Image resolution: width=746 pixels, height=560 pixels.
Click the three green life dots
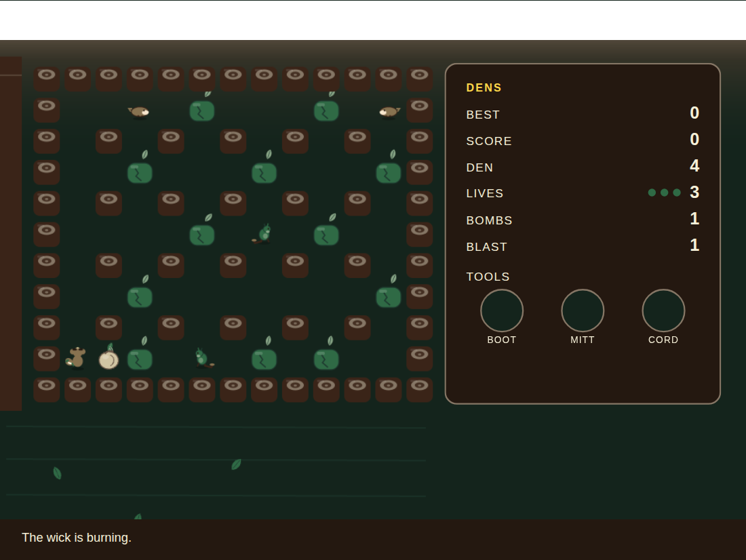665,193
